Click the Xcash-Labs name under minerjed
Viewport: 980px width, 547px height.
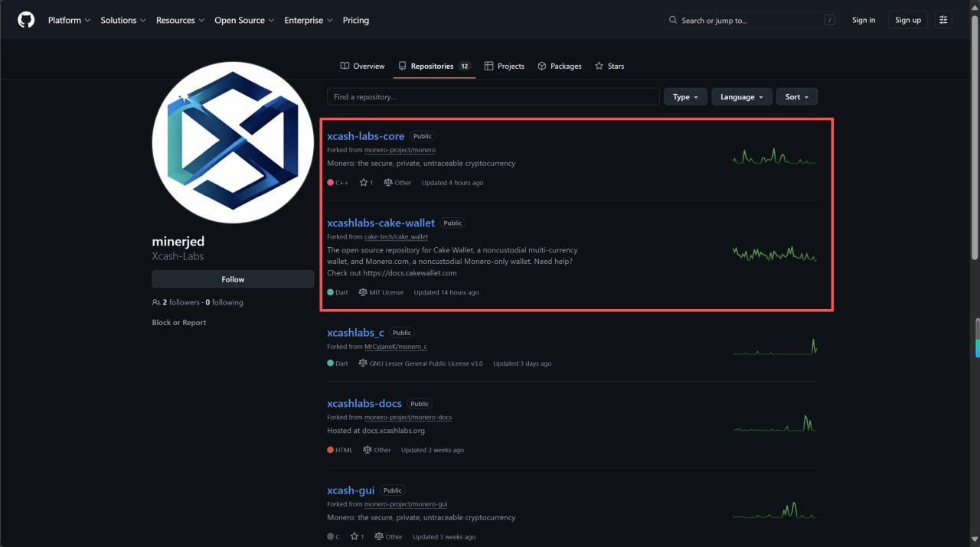pyautogui.click(x=178, y=256)
